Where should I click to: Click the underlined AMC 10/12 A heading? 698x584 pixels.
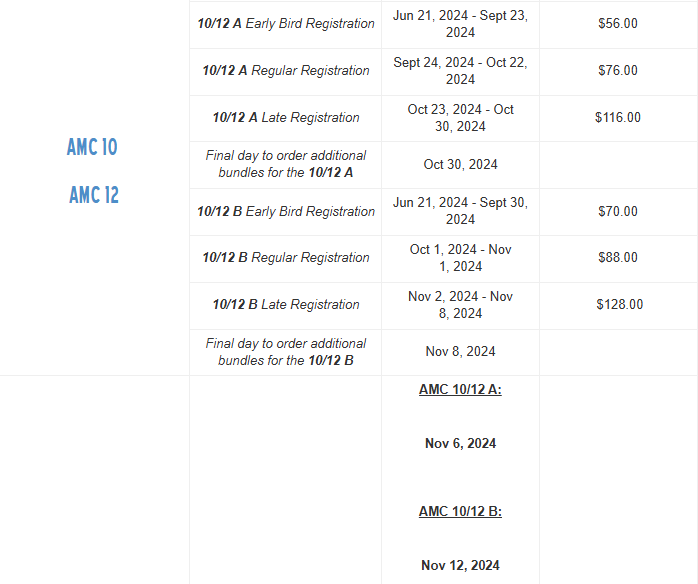(x=460, y=390)
